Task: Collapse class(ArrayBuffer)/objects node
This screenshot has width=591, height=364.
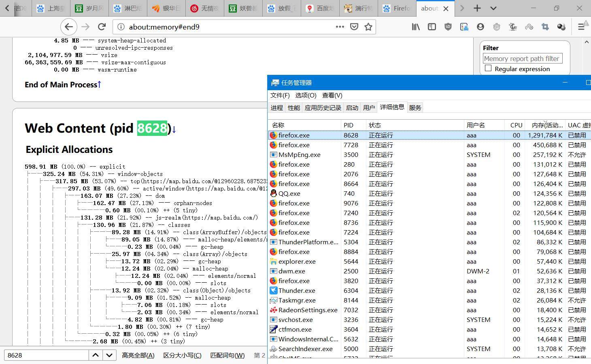Action: tap(189, 232)
